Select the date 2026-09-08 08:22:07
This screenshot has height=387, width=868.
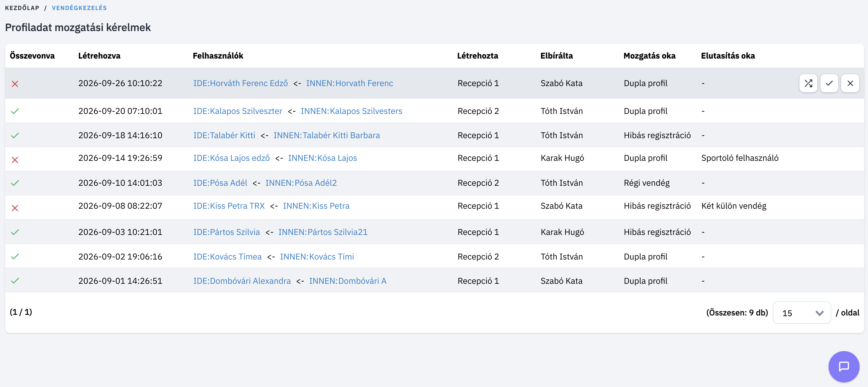coord(120,206)
